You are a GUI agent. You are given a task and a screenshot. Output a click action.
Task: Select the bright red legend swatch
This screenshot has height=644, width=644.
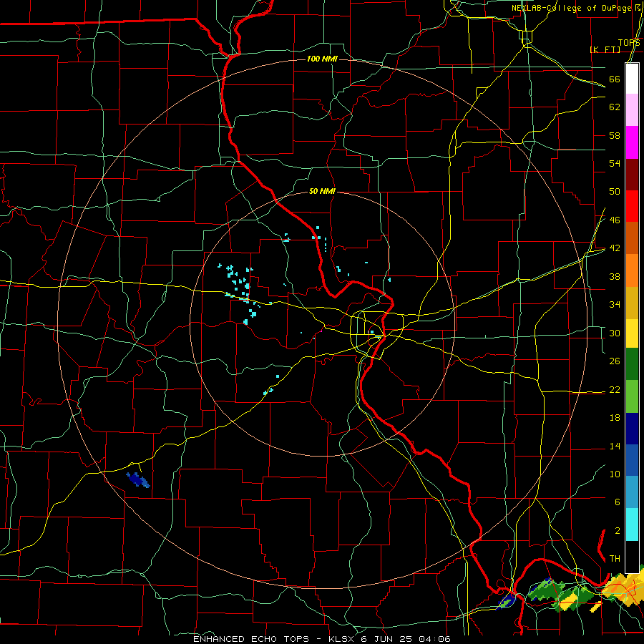tap(632, 206)
